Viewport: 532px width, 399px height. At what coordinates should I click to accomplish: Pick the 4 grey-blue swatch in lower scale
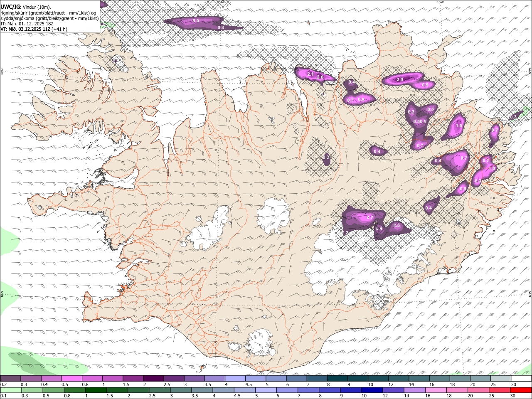[x=223, y=390]
